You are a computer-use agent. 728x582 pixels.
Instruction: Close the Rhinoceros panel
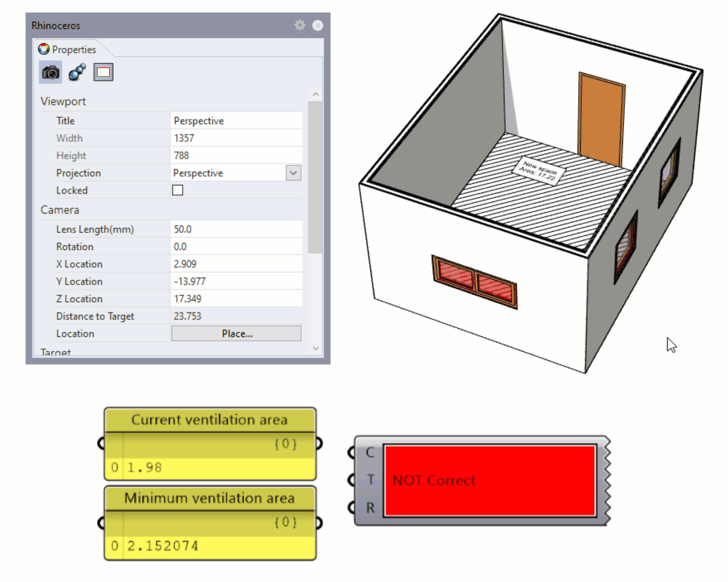click(x=318, y=25)
